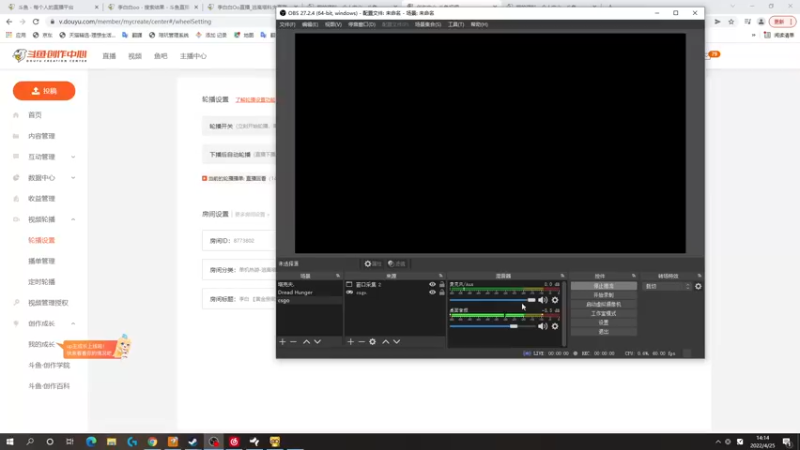800x450 pixels.
Task: Open Steam from the Windows taskbar
Action: point(193,441)
